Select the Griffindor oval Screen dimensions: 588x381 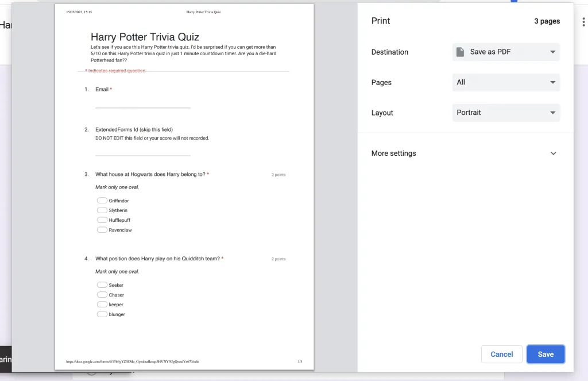[102, 201]
